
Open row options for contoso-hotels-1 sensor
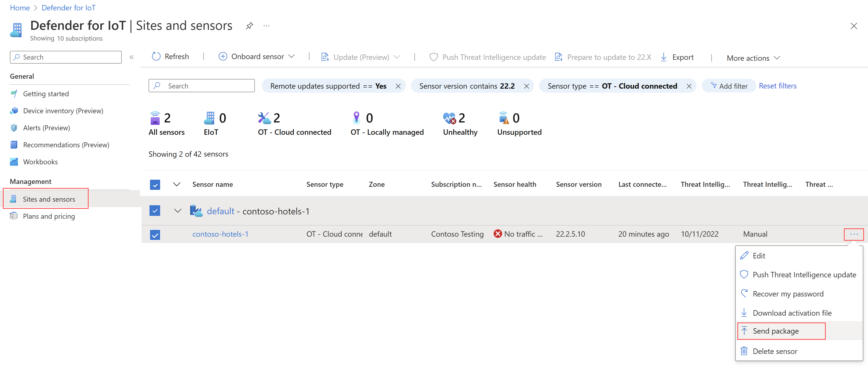point(854,234)
